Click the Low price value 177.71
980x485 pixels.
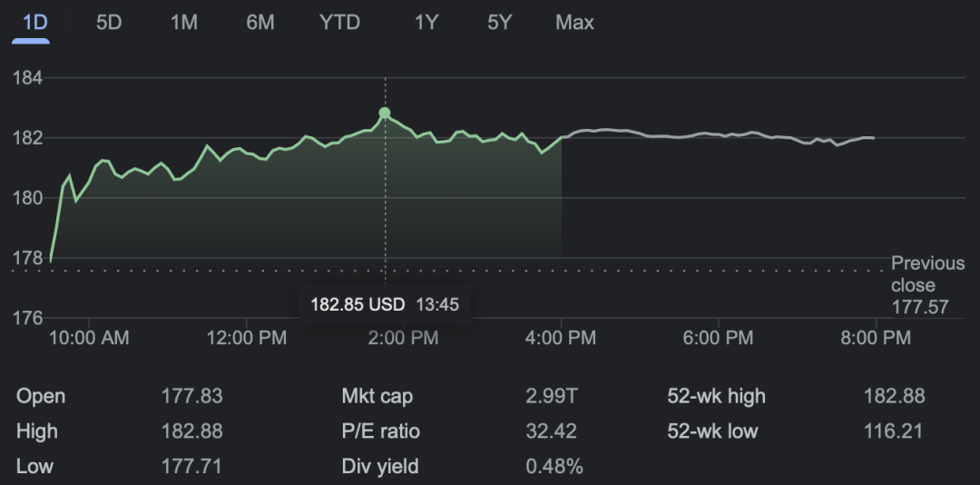click(191, 467)
